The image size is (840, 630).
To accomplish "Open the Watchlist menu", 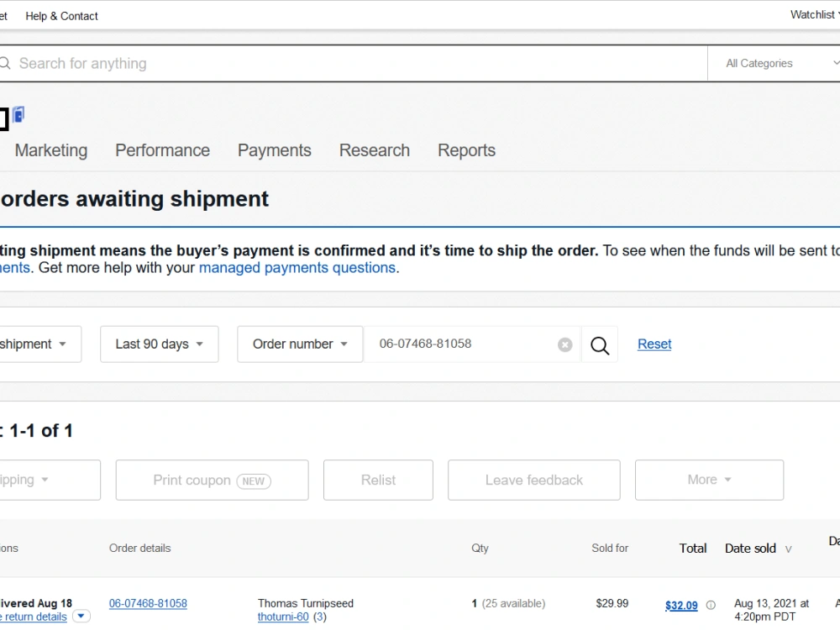I will (814, 15).
